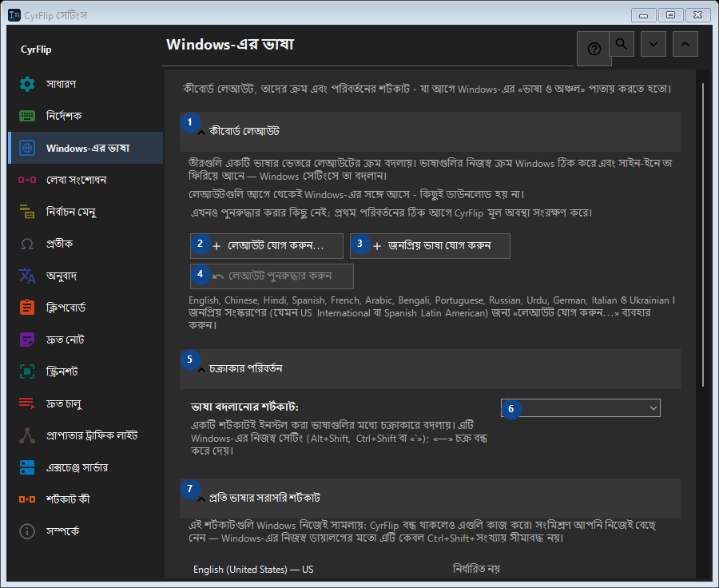Click the English (United States) — US entry
719x588 pixels.
pos(253,569)
